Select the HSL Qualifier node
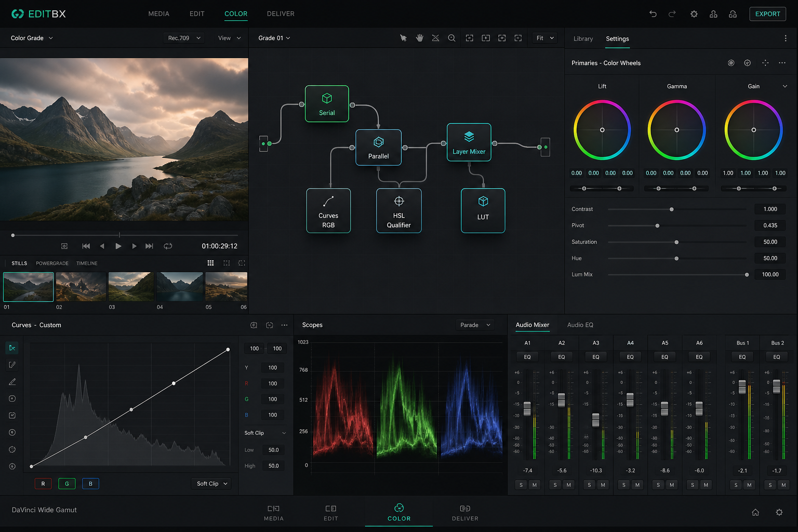798x532 pixels. (398, 211)
